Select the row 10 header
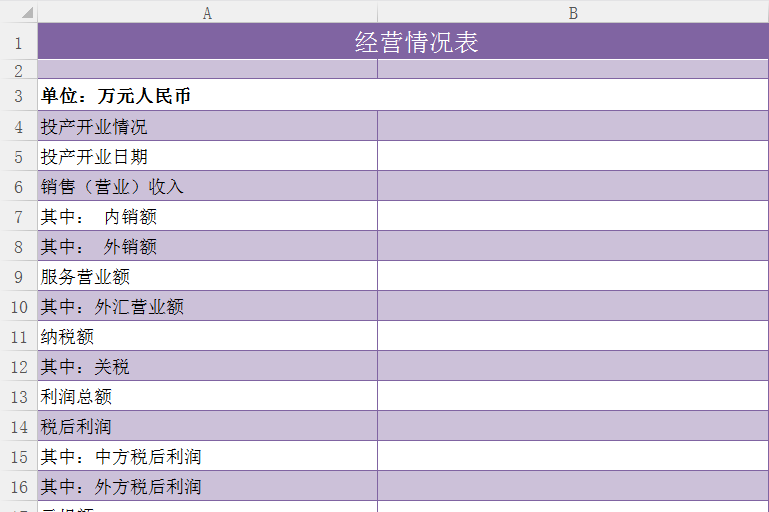769x512 pixels. coord(18,307)
